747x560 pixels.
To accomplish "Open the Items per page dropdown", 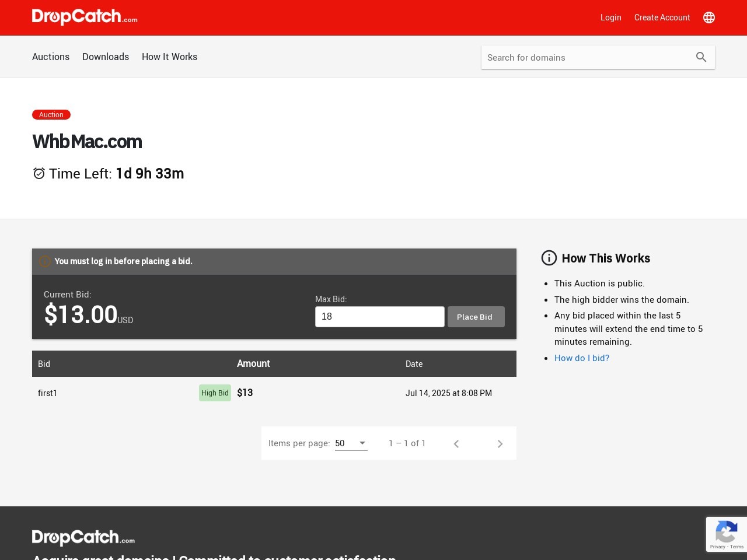I will click(351, 443).
